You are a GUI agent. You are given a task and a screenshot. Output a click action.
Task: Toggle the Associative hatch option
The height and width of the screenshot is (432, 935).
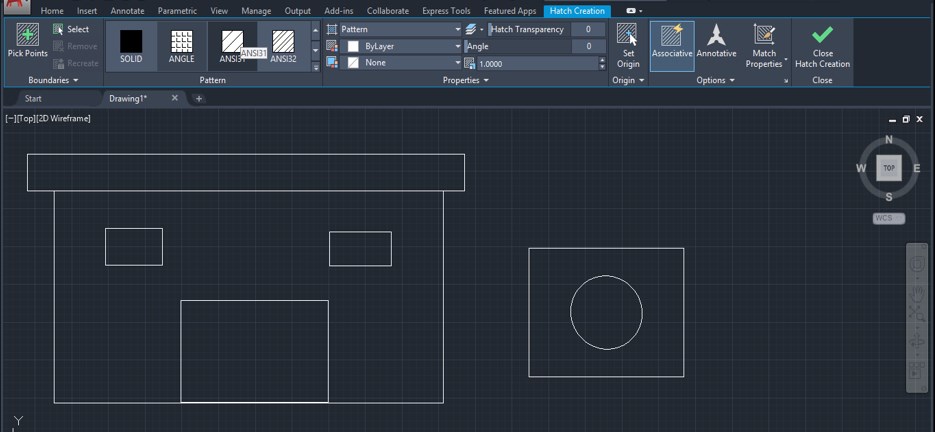[x=672, y=46]
